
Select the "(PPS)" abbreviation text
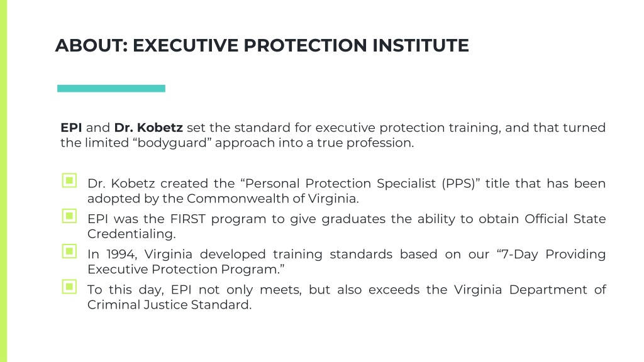click(461, 184)
